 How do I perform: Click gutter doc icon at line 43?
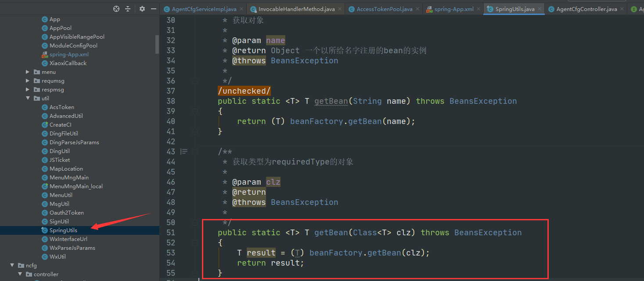pos(184,152)
